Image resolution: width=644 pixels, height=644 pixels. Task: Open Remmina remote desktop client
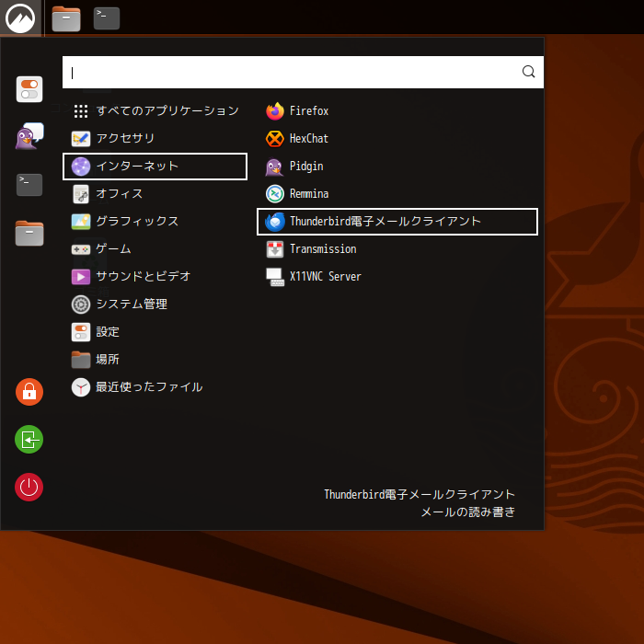[397, 194]
